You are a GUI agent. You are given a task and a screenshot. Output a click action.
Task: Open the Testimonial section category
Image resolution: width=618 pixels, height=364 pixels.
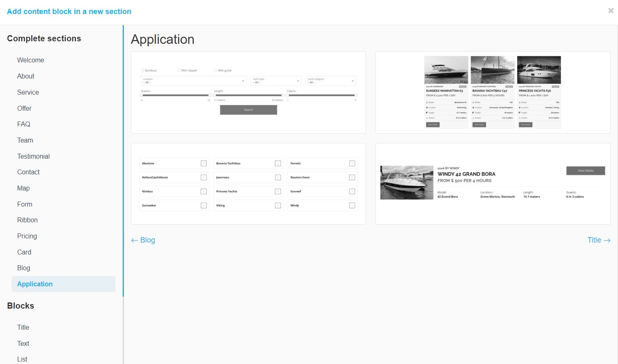pos(33,156)
